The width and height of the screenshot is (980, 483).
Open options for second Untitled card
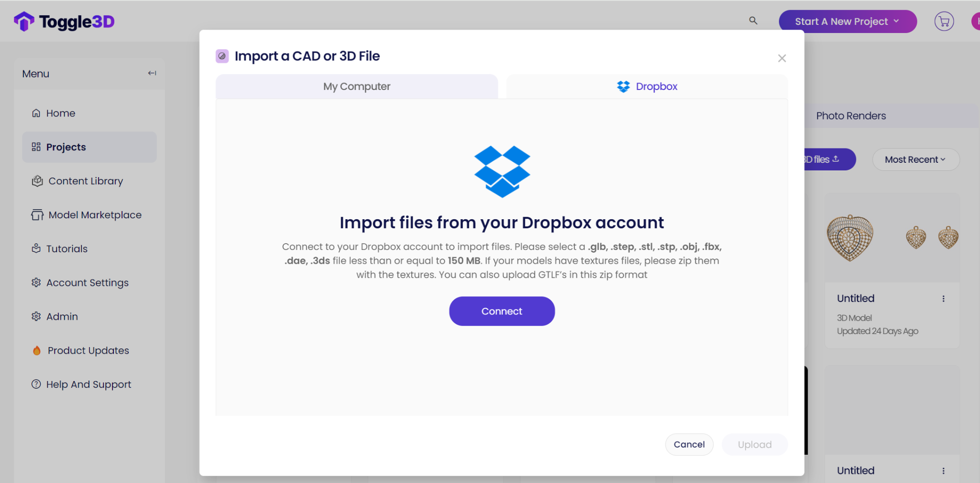(x=943, y=471)
